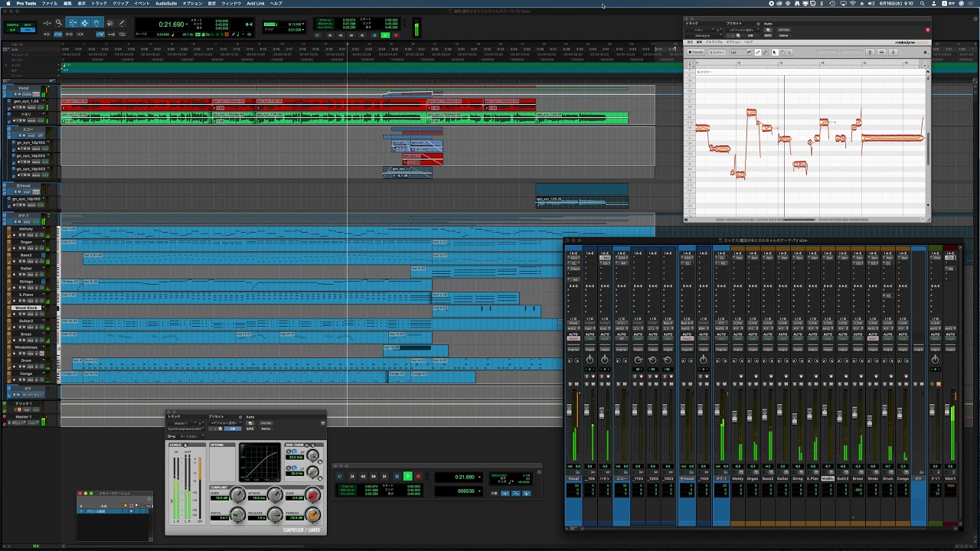Toggle Shuffle edit mode
980x551 pixels.
coord(12,25)
